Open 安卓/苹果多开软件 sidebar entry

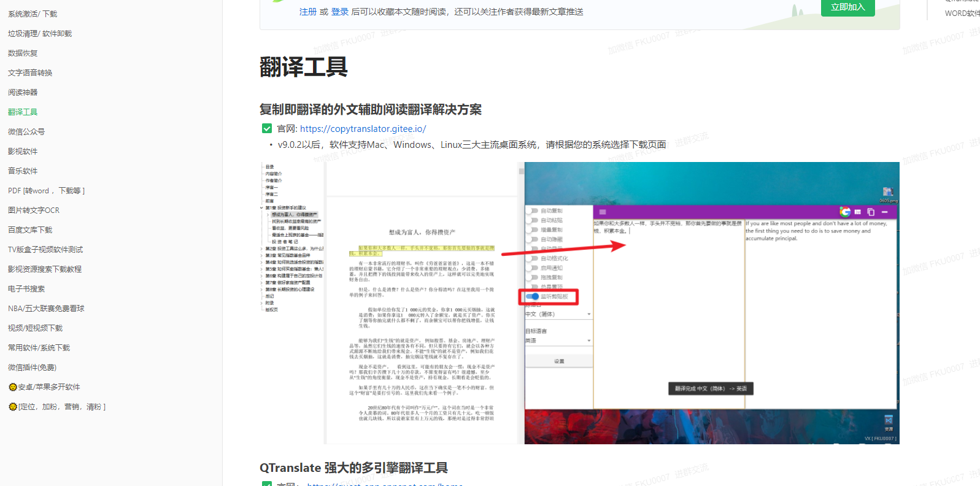[x=44, y=387]
